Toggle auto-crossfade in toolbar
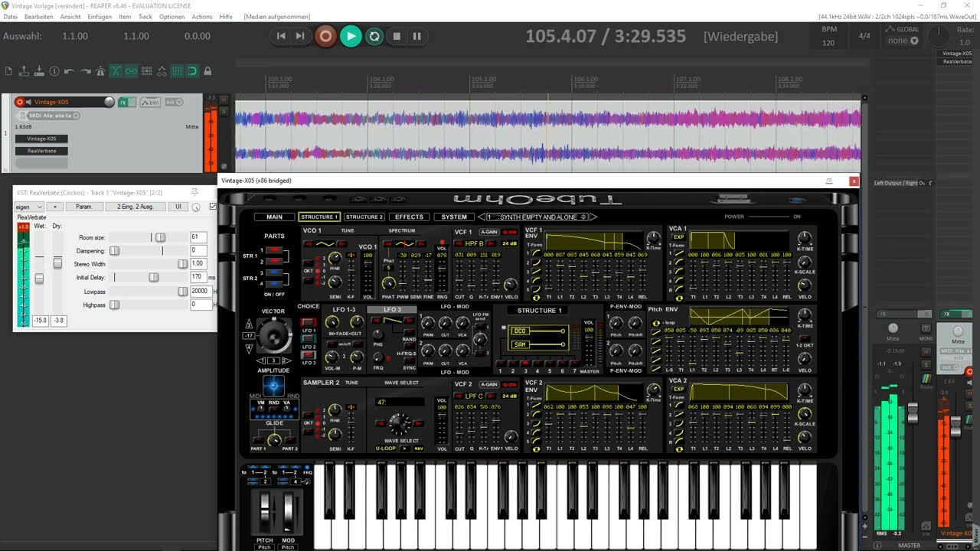Viewport: 980px width, 551px height. [x=116, y=71]
